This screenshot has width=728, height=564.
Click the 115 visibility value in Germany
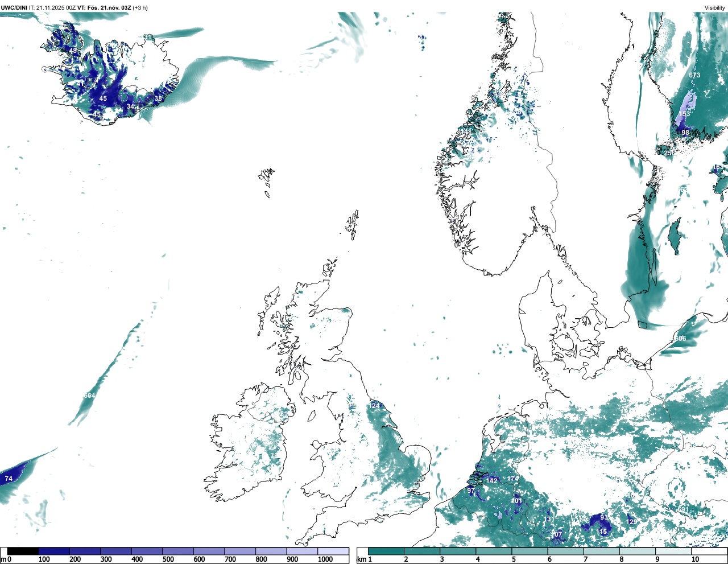click(602, 532)
